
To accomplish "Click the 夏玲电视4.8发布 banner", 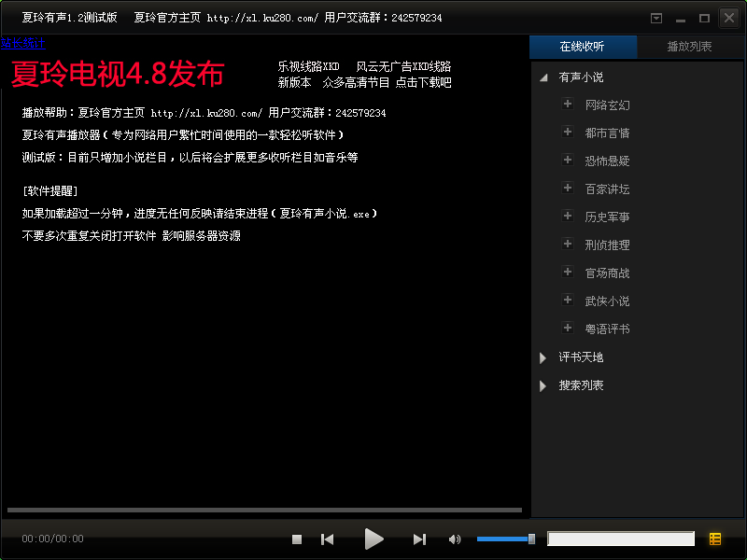I will 118,74.
